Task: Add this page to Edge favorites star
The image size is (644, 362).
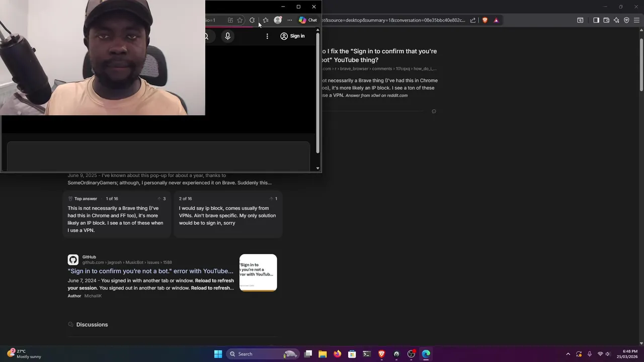Action: 240,20
